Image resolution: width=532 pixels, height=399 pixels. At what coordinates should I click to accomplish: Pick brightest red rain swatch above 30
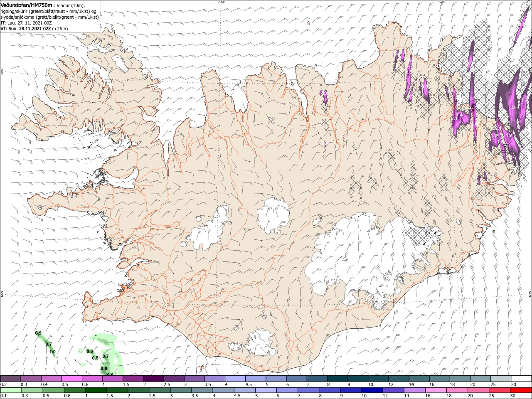tap(521, 390)
